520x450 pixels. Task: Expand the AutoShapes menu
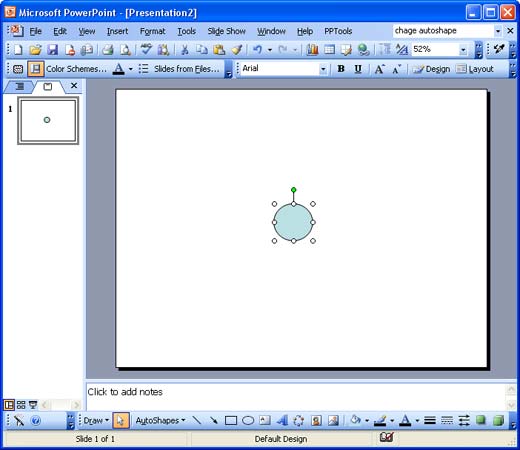point(160,420)
